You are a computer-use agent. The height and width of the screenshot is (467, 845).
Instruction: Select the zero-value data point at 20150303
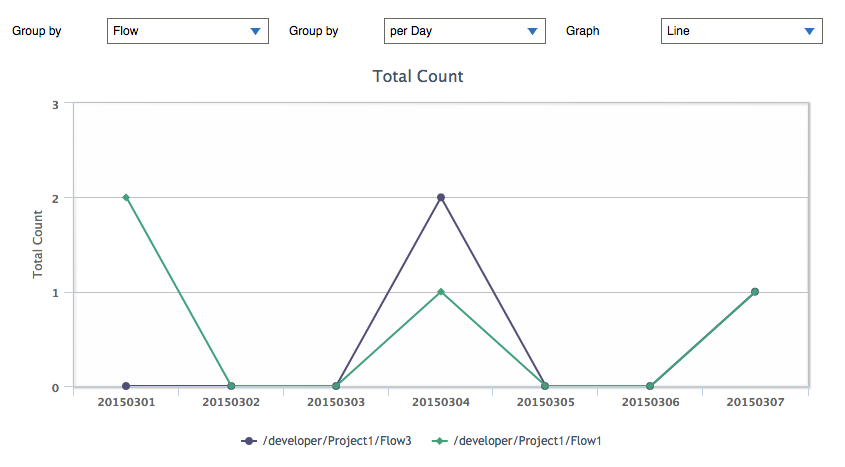tap(336, 386)
